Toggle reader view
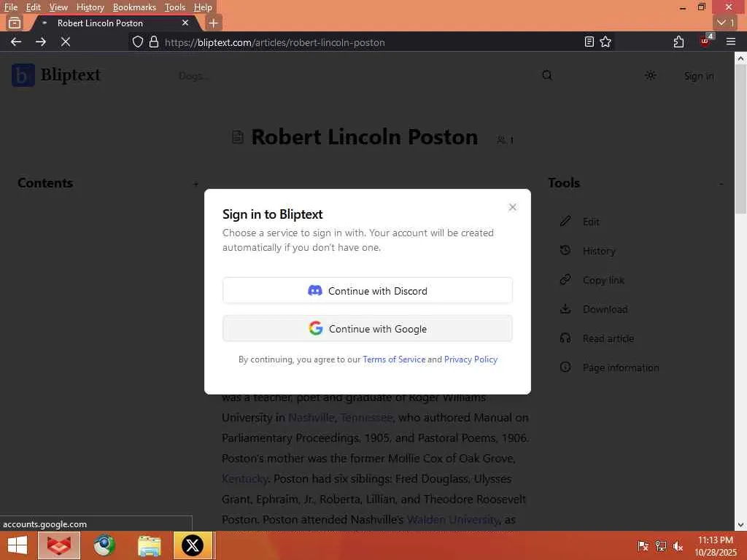The width and height of the screenshot is (747, 560). [589, 42]
